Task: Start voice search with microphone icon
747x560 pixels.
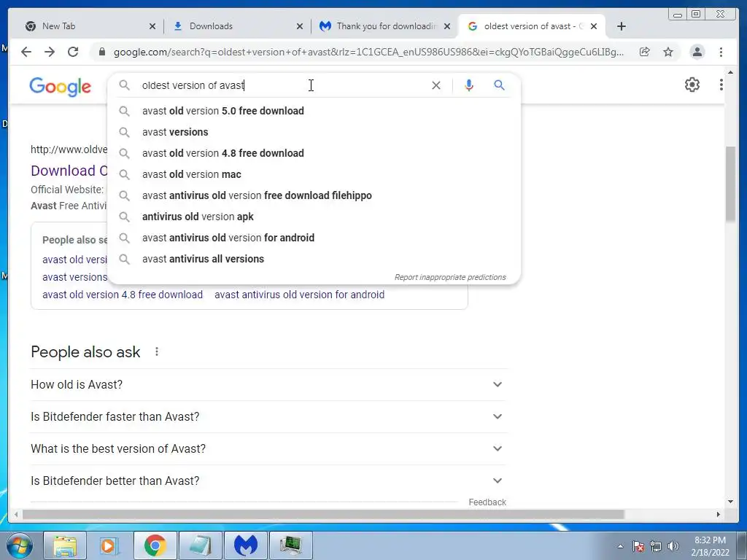Action: tap(469, 85)
